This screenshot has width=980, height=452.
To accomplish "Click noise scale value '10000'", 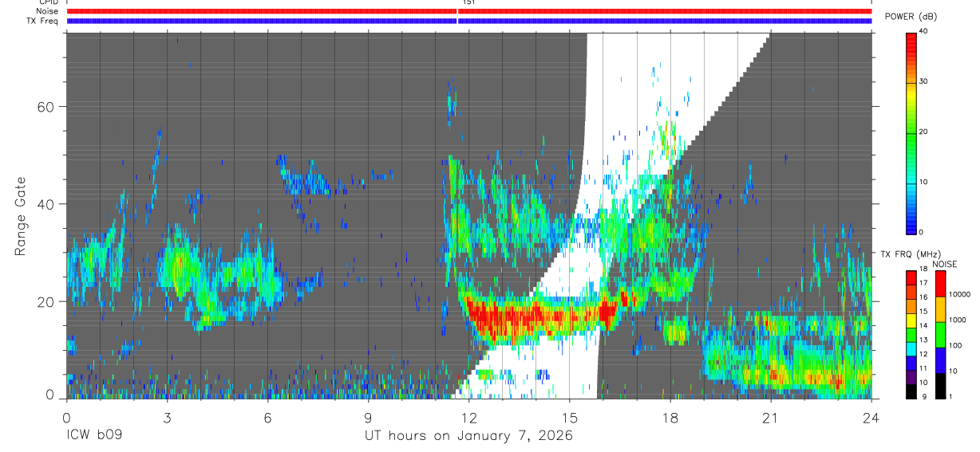I will point(959,295).
